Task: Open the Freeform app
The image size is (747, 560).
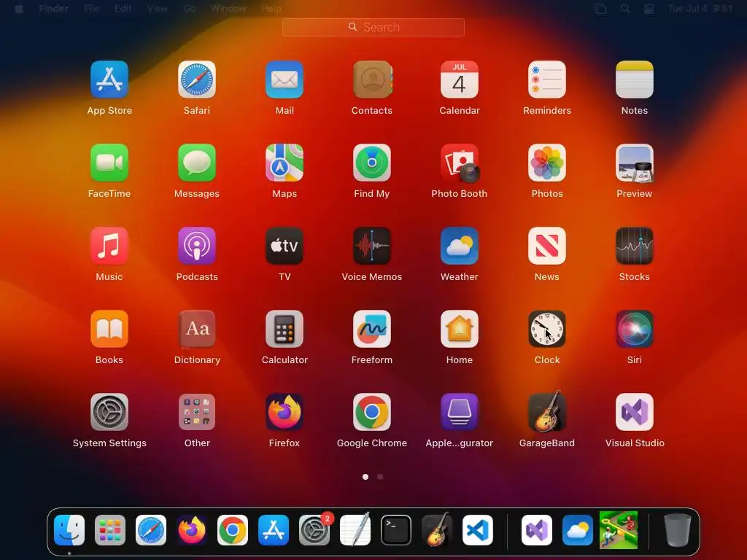Action: point(372,329)
